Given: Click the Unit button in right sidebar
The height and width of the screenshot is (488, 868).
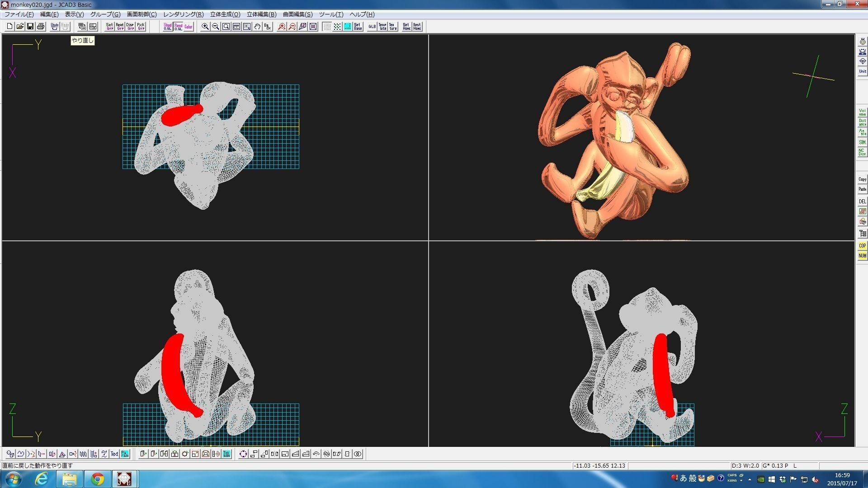Looking at the screenshot, I should pyautogui.click(x=863, y=71).
